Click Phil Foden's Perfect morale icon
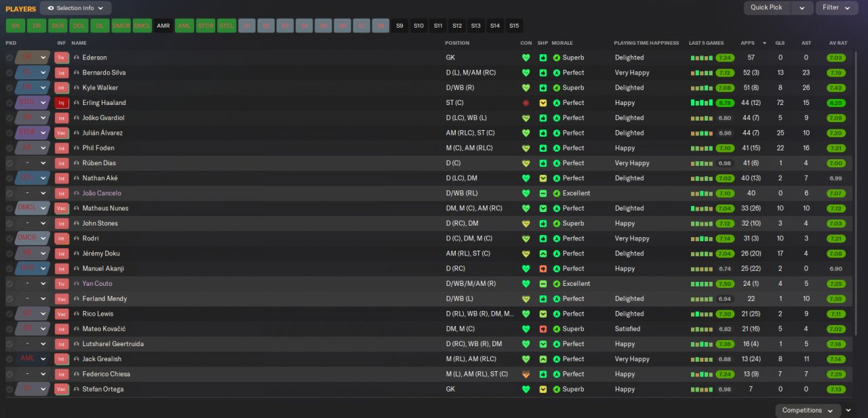Screen dimensions: 868x418 [557, 148]
